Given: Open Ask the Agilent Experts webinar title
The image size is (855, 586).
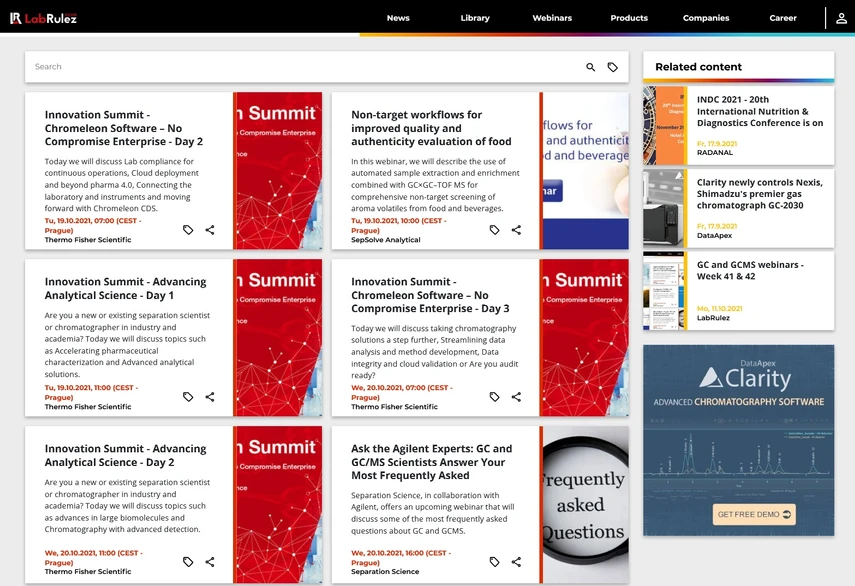Looking at the screenshot, I should [x=431, y=462].
